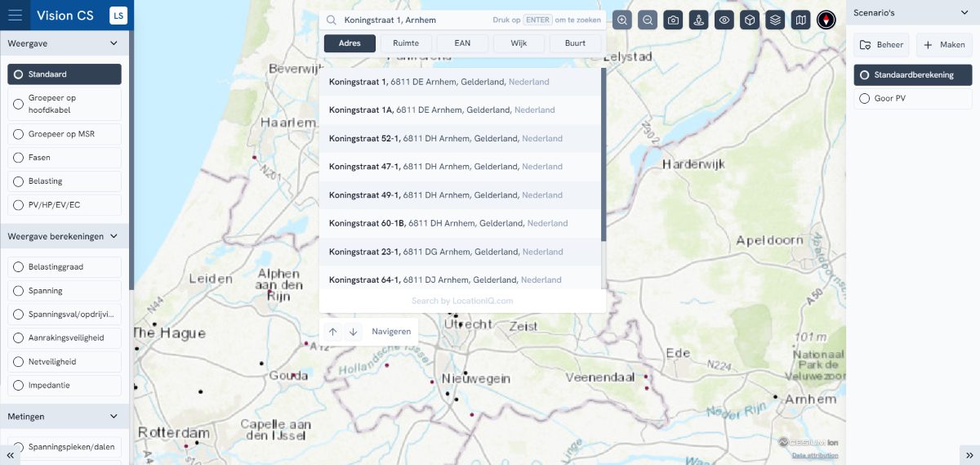The width and height of the screenshot is (980, 465).
Task: Move to next result with down arrow
Action: tap(353, 332)
